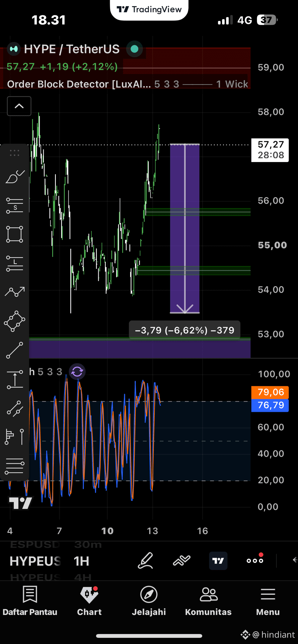
Task: Open the HYPEUS symbol selector
Action: coord(35,561)
